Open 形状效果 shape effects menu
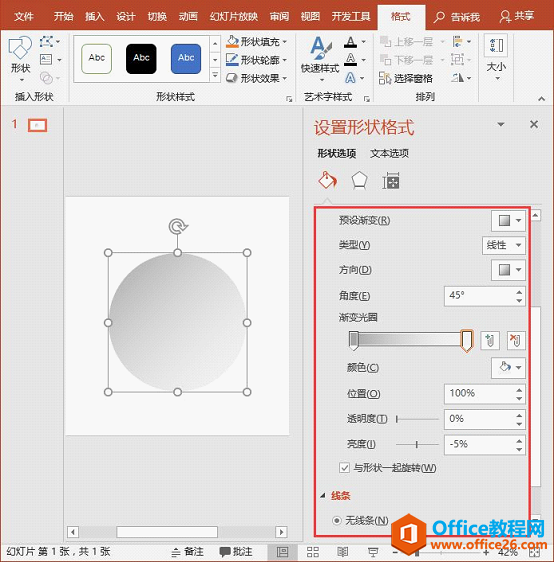Screen dimensions: 554x562 (x=257, y=78)
